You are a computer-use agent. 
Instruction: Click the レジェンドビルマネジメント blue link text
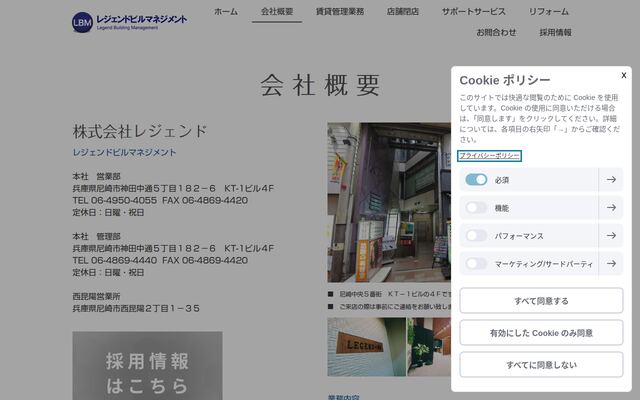pyautogui.click(x=124, y=152)
